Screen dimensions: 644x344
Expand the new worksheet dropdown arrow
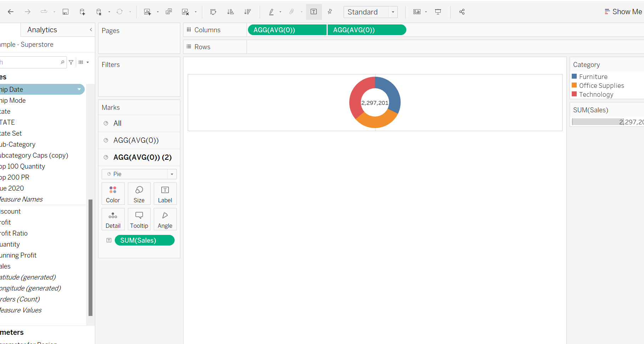pyautogui.click(x=158, y=12)
